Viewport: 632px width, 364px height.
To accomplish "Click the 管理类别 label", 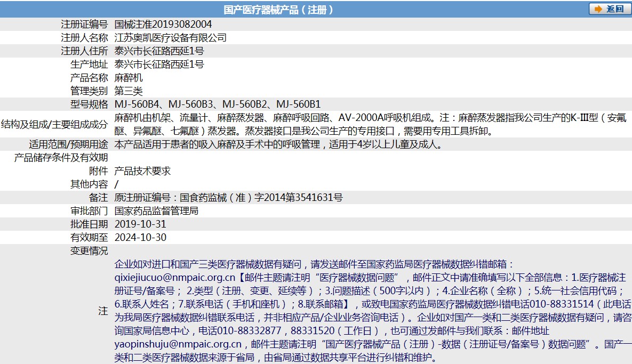I will (x=89, y=91).
